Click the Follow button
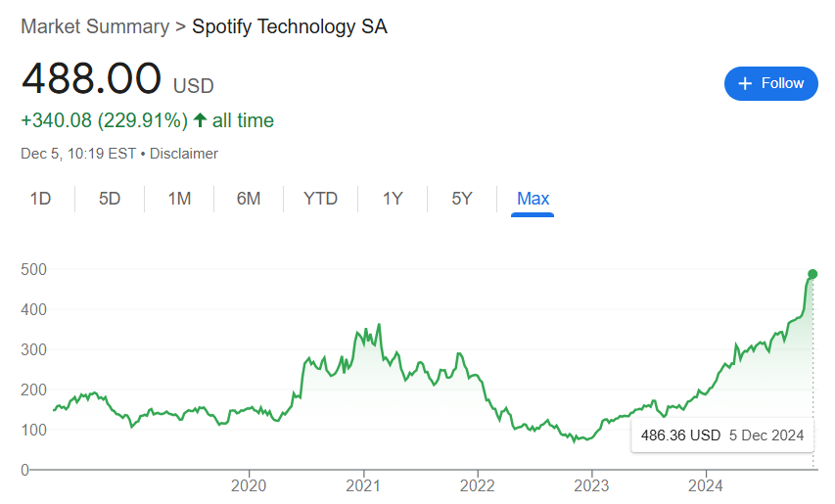 770,83
